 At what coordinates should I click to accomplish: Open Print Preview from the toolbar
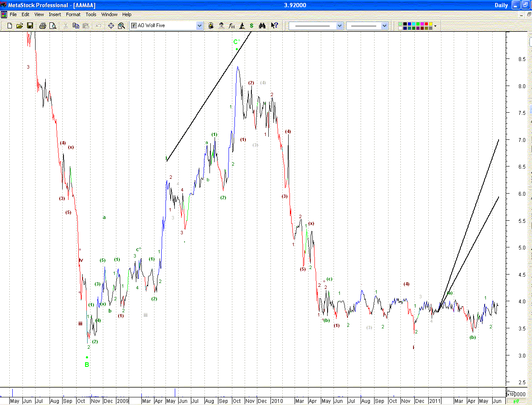pyautogui.click(x=53, y=26)
